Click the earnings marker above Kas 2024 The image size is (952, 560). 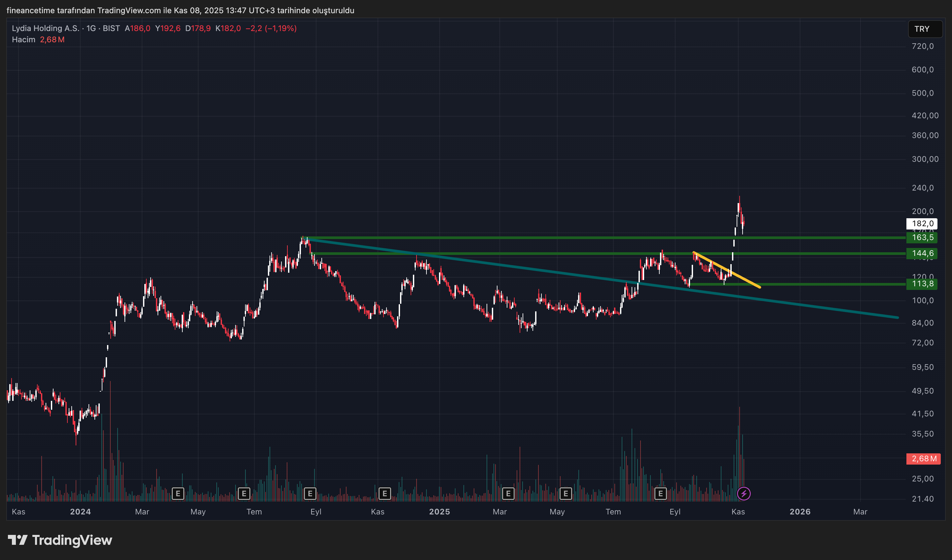[384, 494]
